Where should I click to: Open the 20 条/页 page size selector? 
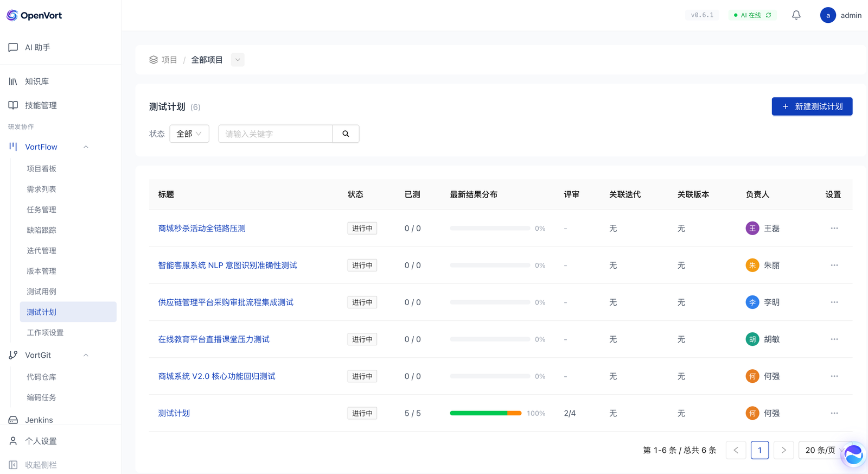click(x=820, y=450)
